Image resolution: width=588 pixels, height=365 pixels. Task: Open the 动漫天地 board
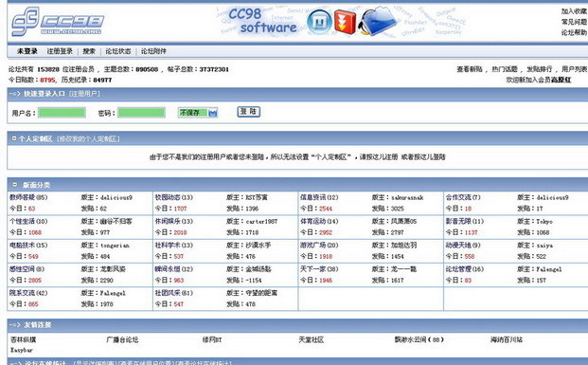458,246
